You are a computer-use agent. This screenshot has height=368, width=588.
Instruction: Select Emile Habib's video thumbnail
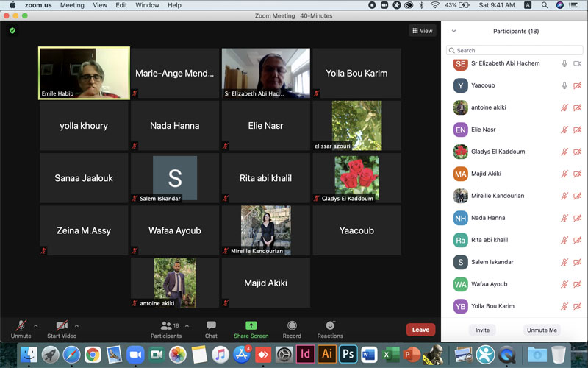(x=84, y=73)
